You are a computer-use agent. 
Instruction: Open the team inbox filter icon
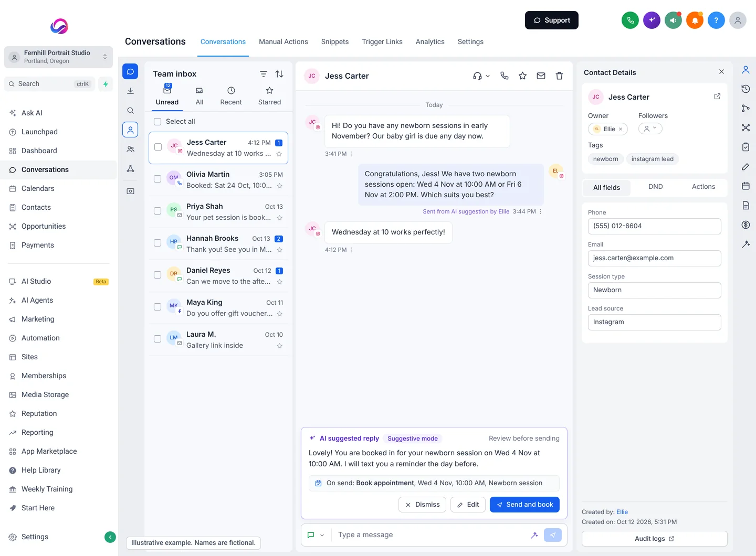[264, 74]
